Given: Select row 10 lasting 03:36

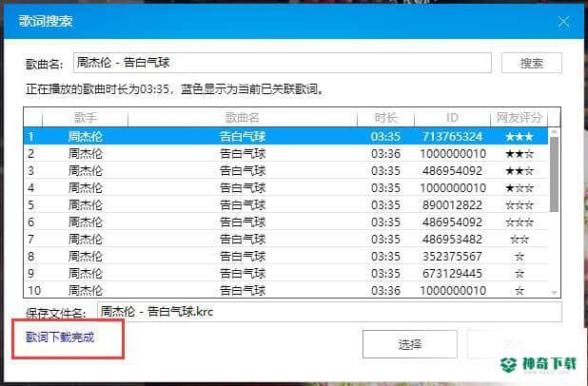Looking at the screenshot, I should coord(285,290).
